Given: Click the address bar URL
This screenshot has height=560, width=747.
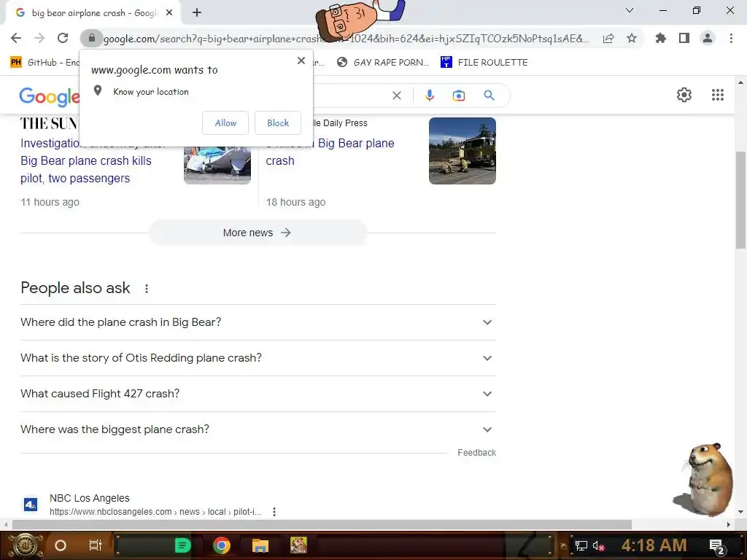Looking at the screenshot, I should coord(346,39).
